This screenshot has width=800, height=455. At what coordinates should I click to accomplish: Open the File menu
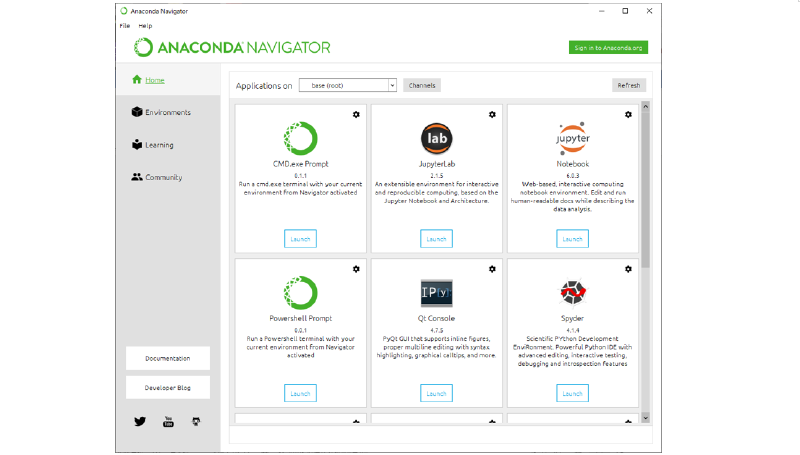point(125,25)
